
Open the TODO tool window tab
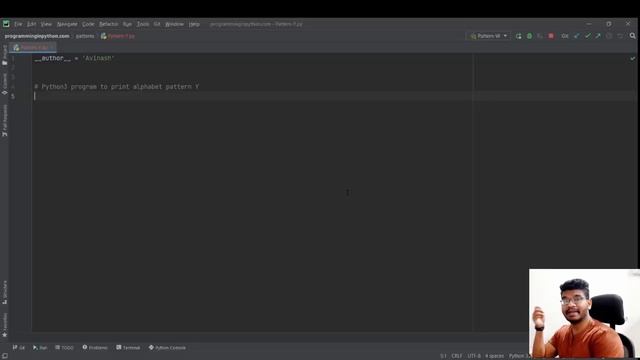[x=64, y=348]
